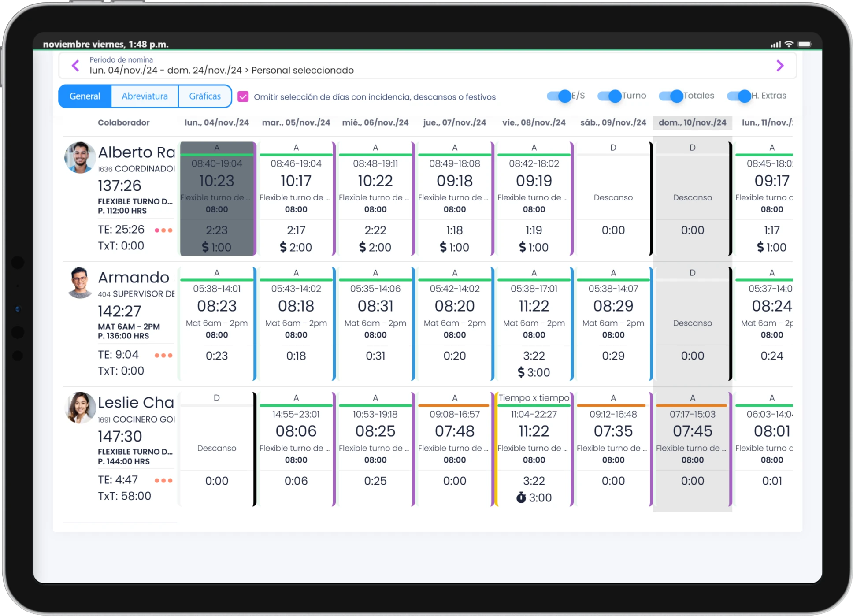Open Leslie's three-dot options menu
This screenshot has height=616, width=853.
pyautogui.click(x=163, y=480)
